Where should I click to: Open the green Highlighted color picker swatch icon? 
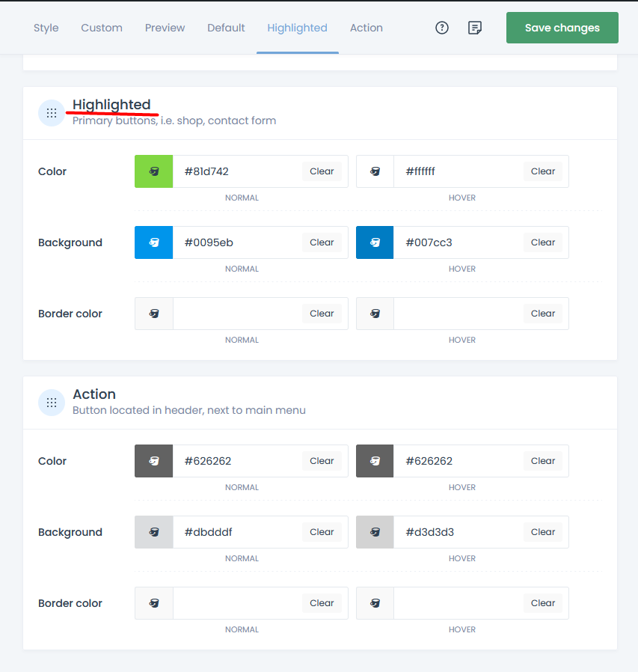click(153, 171)
